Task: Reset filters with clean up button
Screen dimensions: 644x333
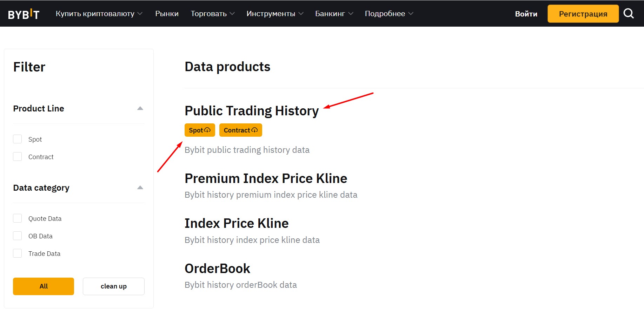Action: [114, 286]
